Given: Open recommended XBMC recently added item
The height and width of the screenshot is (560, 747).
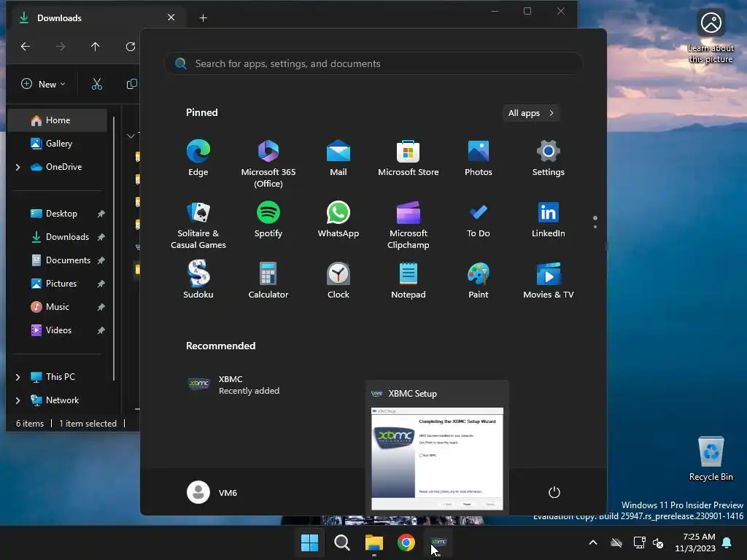Looking at the screenshot, I should 234,385.
